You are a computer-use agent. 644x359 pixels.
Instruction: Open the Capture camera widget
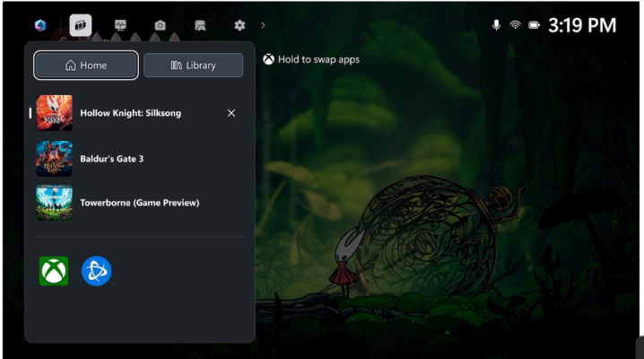[x=161, y=25]
